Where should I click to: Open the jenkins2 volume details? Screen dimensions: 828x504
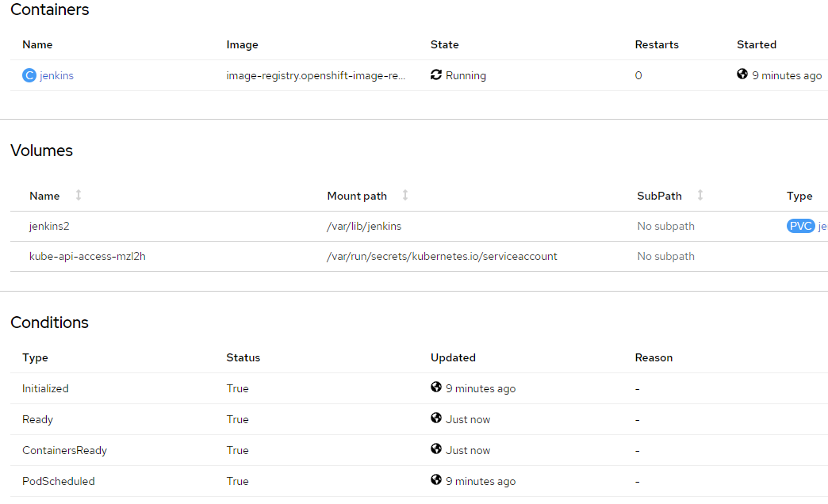click(x=49, y=225)
